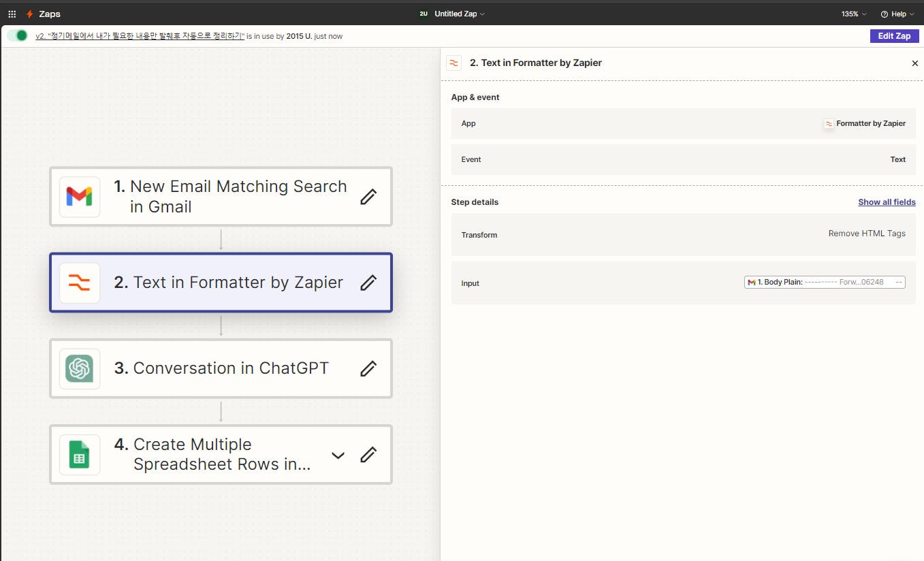Go to Zaps home in header
Image resolution: width=924 pixels, height=561 pixels.
coord(44,14)
